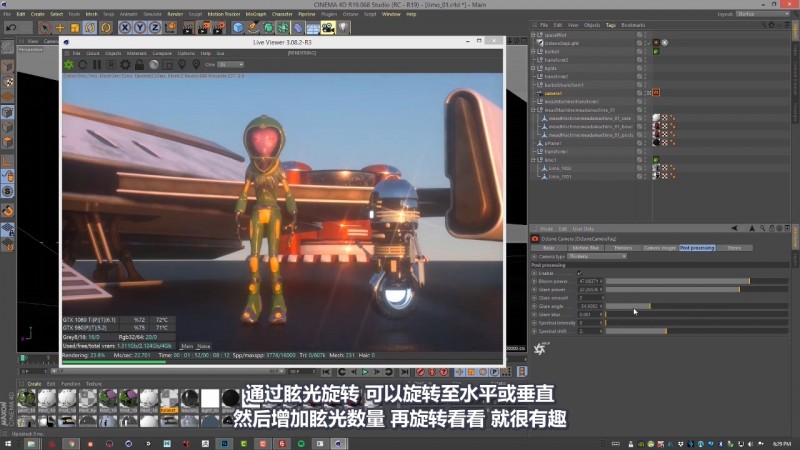Switch to the Camera Imager tab
The image size is (800, 450).
pos(659,248)
